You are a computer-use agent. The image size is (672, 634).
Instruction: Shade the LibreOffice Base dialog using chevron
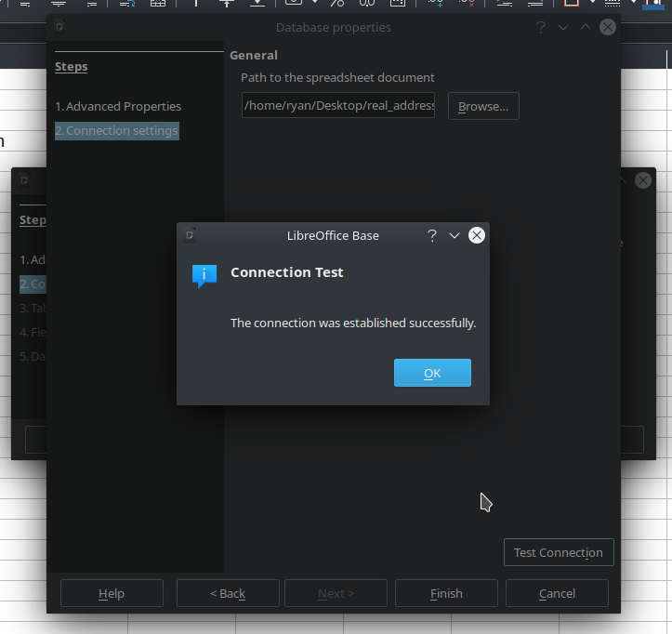455,235
